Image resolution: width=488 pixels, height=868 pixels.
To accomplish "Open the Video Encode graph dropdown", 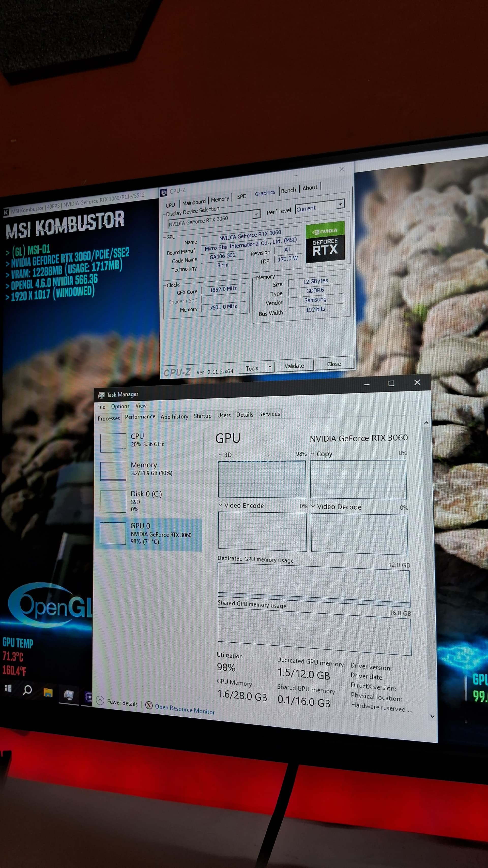I will (220, 505).
